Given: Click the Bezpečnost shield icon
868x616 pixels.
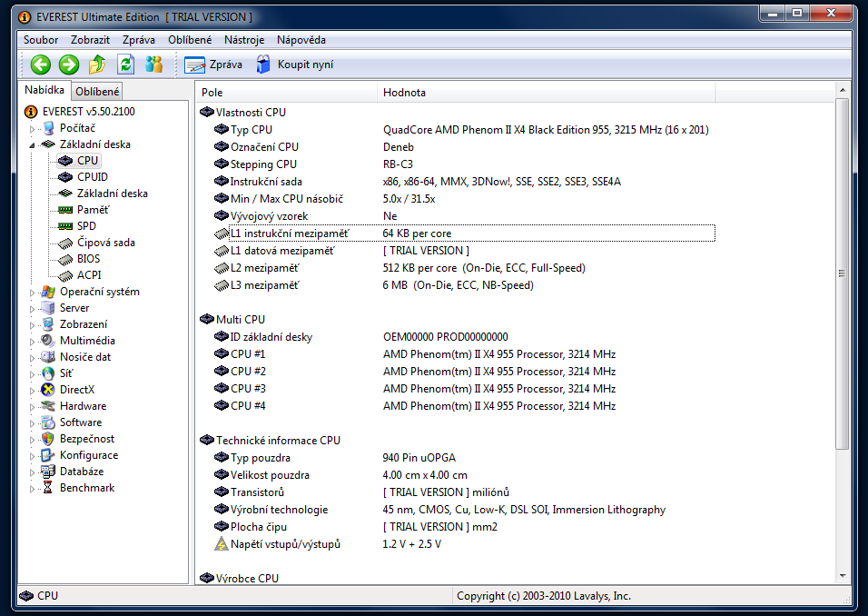Looking at the screenshot, I should (49, 439).
